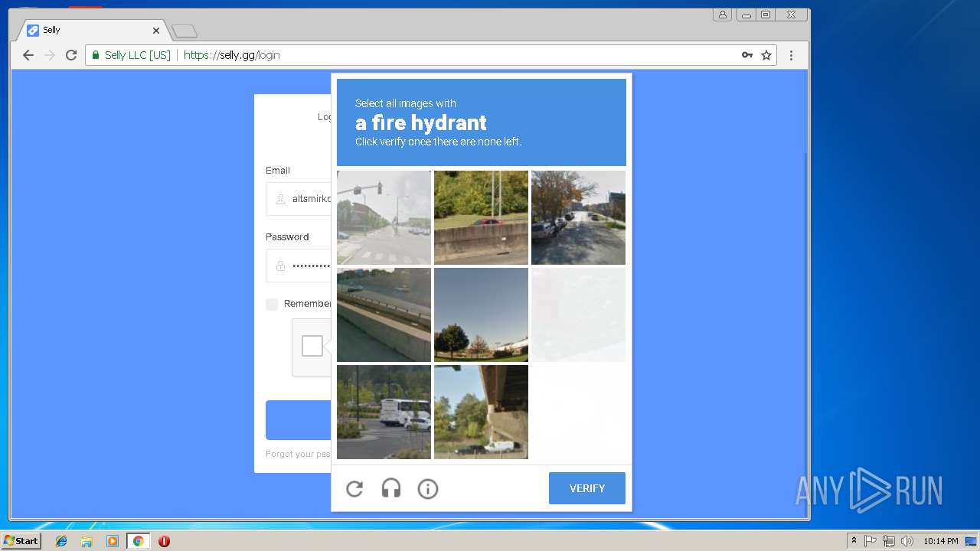Viewport: 980px width, 551px height.
Task: Open the Windows Start menu
Action: pyautogui.click(x=21, y=540)
